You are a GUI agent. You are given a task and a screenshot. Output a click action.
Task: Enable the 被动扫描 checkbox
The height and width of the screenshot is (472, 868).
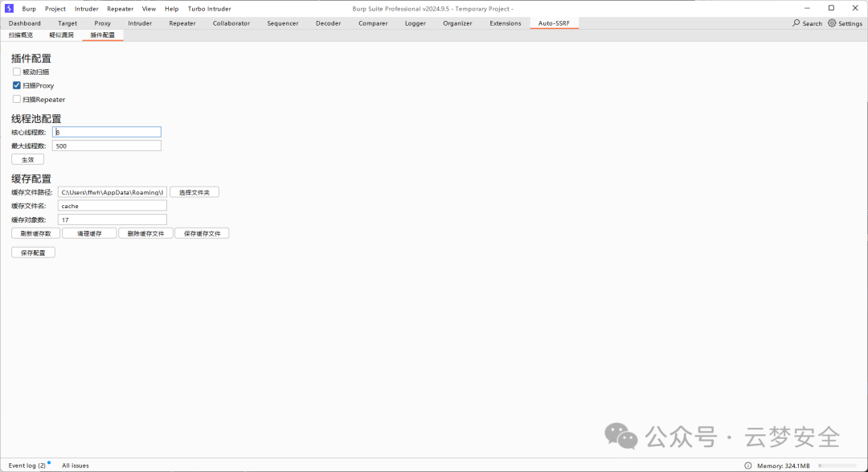[x=17, y=72]
